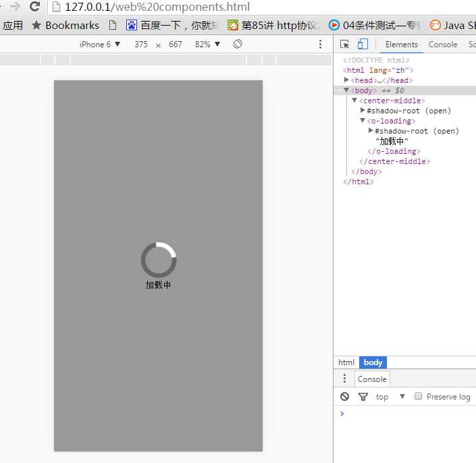Expand the head element node
Viewport: 476px width, 463px height.
point(346,80)
